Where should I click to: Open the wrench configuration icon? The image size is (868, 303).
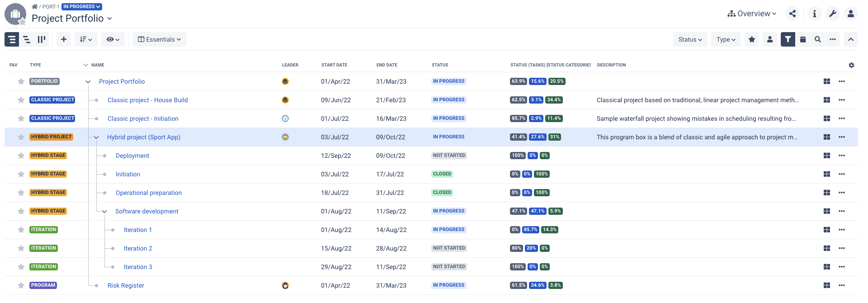pos(833,14)
